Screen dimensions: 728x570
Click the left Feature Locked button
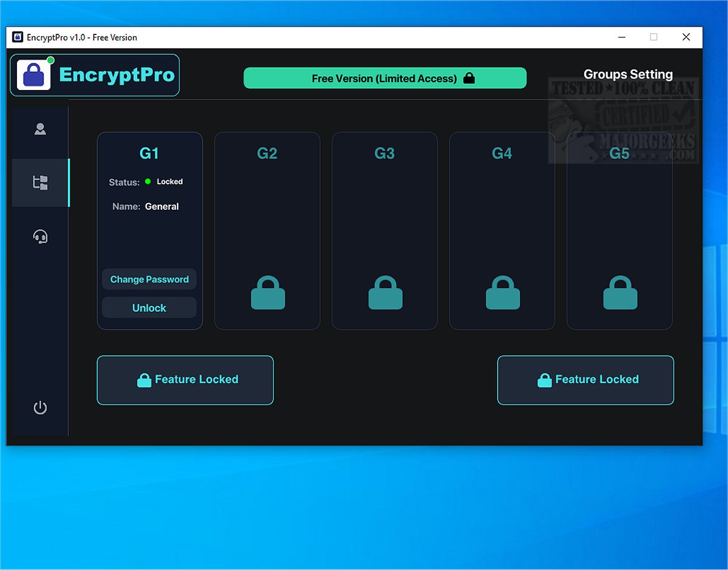pos(185,380)
